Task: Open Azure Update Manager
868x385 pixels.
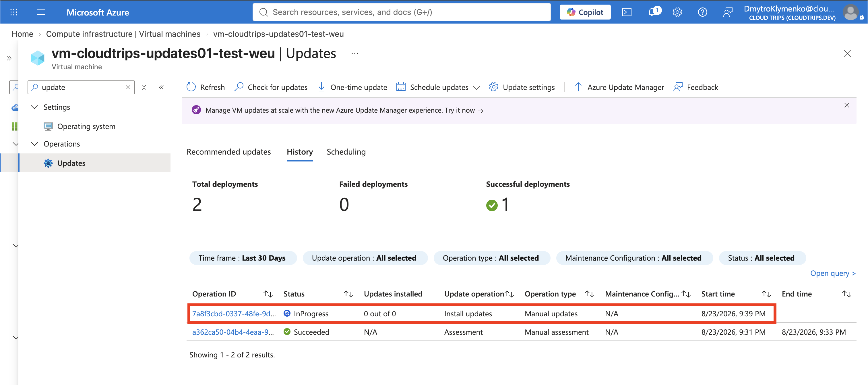Action: click(x=619, y=87)
